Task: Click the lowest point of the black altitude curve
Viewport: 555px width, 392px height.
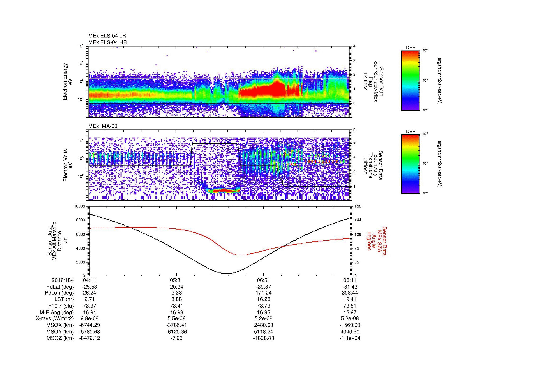Action: coord(226,273)
